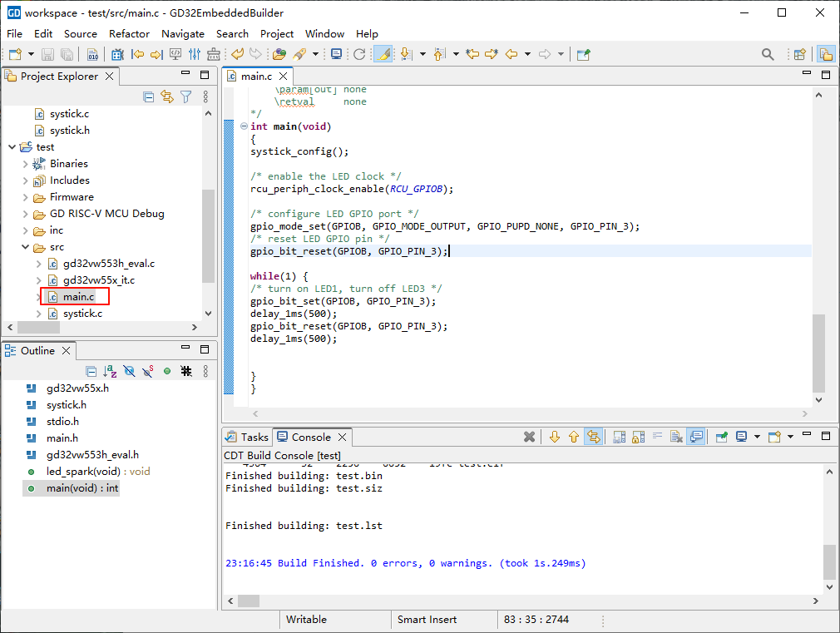Click the Search magnifier icon in toolbar
The image size is (840, 633).
pos(768,54)
